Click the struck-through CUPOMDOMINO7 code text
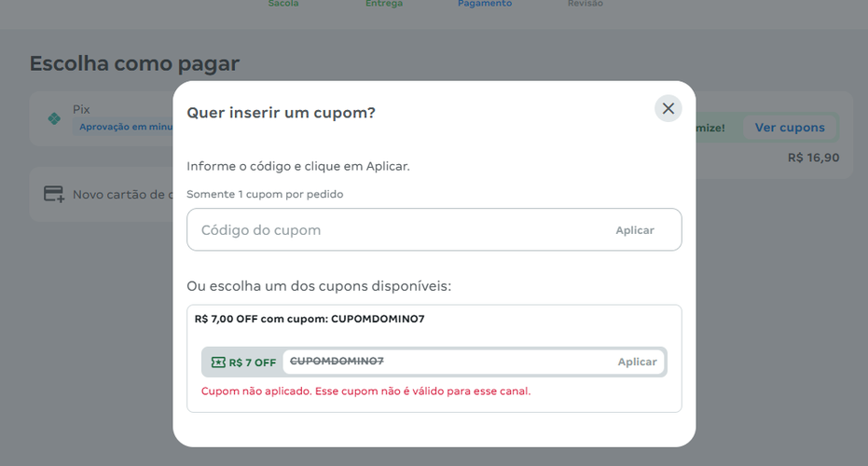Image resolution: width=868 pixels, height=466 pixels. click(337, 361)
